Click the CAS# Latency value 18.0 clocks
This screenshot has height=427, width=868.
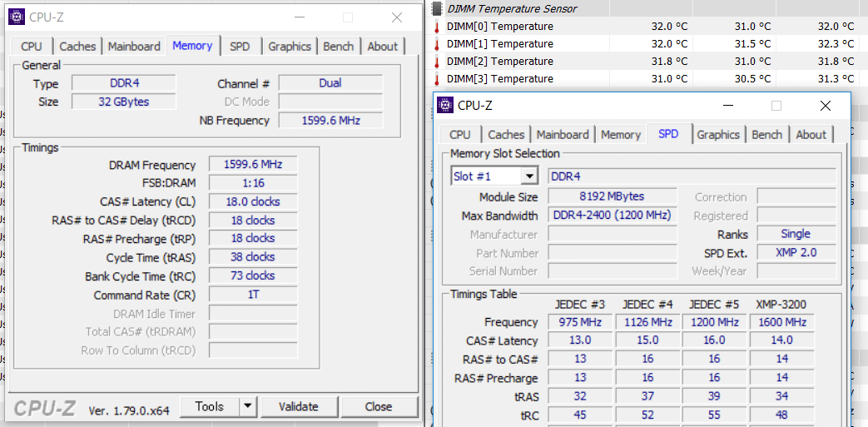click(253, 201)
